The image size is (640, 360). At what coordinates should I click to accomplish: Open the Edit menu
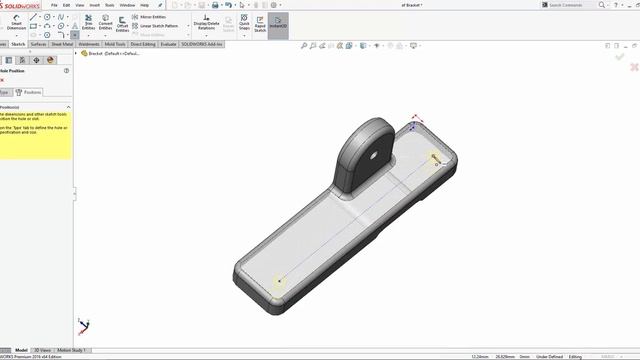66,5
